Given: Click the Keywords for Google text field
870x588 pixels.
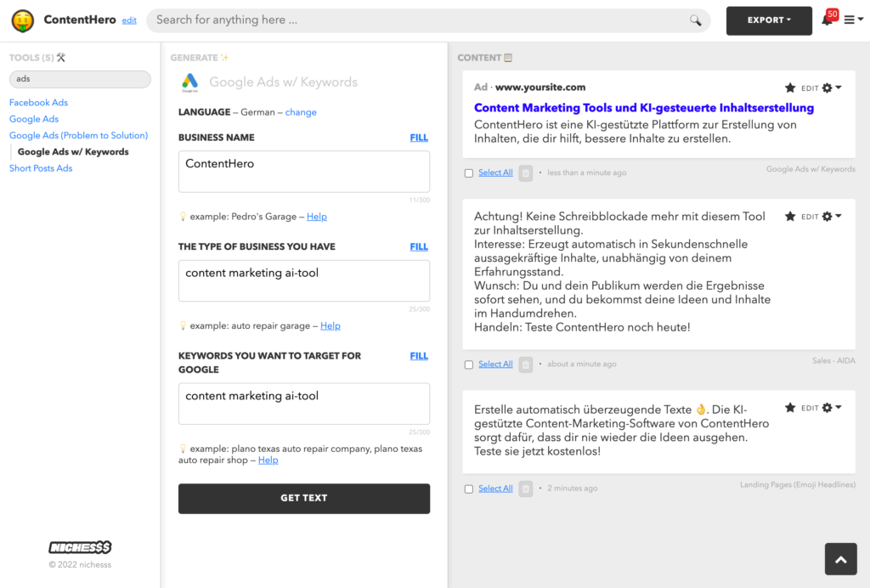Looking at the screenshot, I should pos(304,404).
